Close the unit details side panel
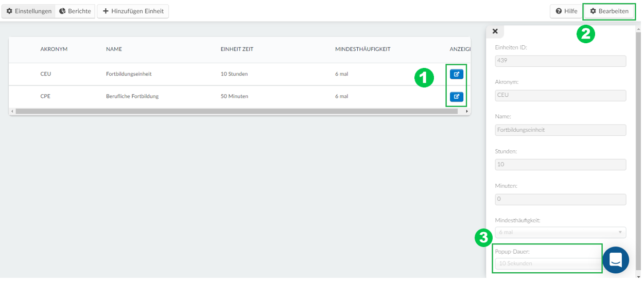This screenshot has height=282, width=644. click(x=495, y=31)
